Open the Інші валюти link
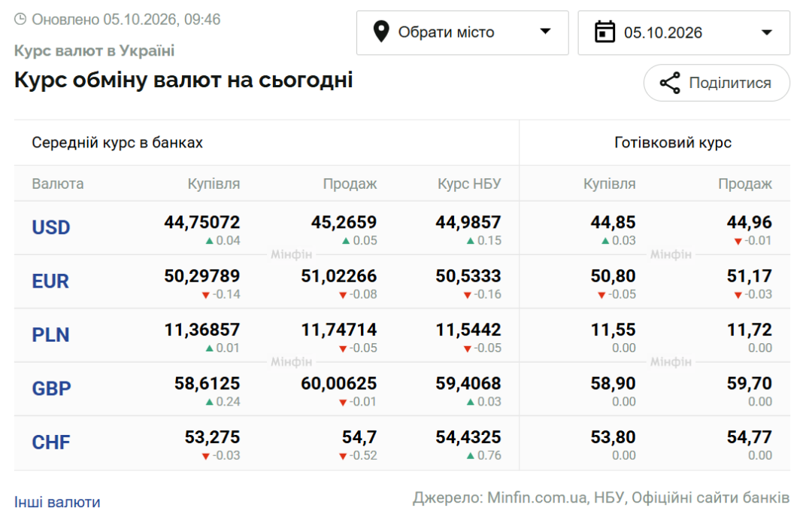This screenshot has height=520, width=812. (57, 502)
